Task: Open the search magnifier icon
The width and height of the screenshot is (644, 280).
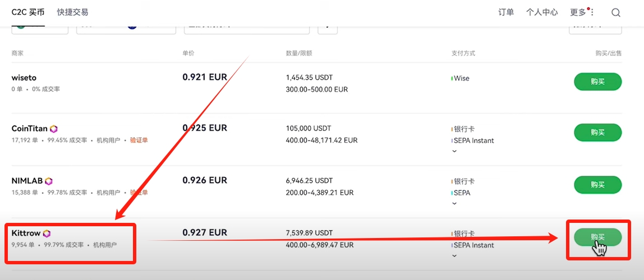Action: pyautogui.click(x=615, y=13)
